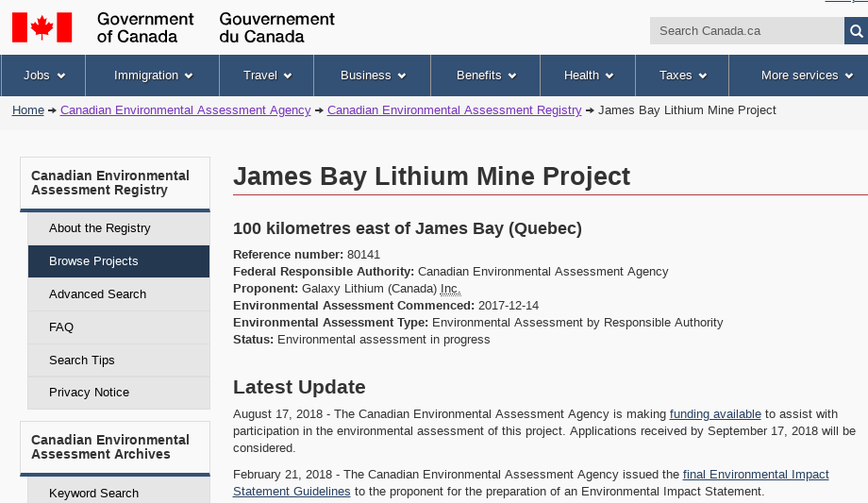
Task: Open Search Tips in sidebar
Action: pos(119,360)
